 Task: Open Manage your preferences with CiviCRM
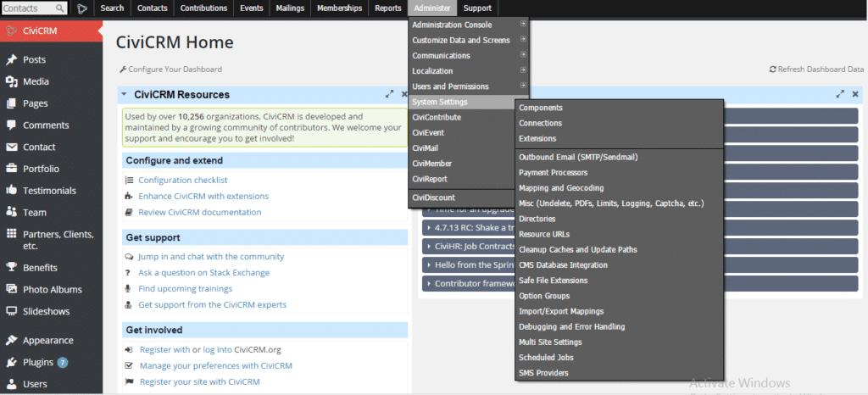pos(216,365)
